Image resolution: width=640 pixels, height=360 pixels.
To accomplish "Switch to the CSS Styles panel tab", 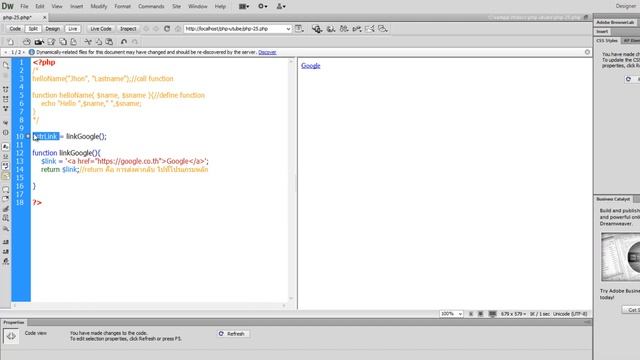I will point(607,41).
